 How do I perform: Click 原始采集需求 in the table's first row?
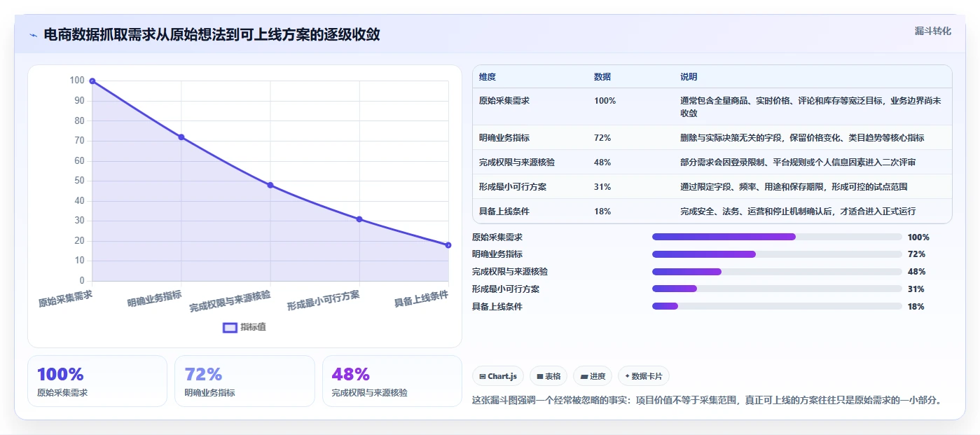[x=504, y=101]
